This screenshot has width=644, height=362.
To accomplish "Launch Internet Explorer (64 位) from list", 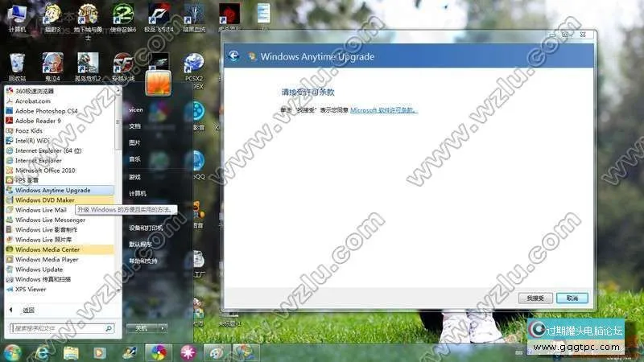I will (60, 150).
